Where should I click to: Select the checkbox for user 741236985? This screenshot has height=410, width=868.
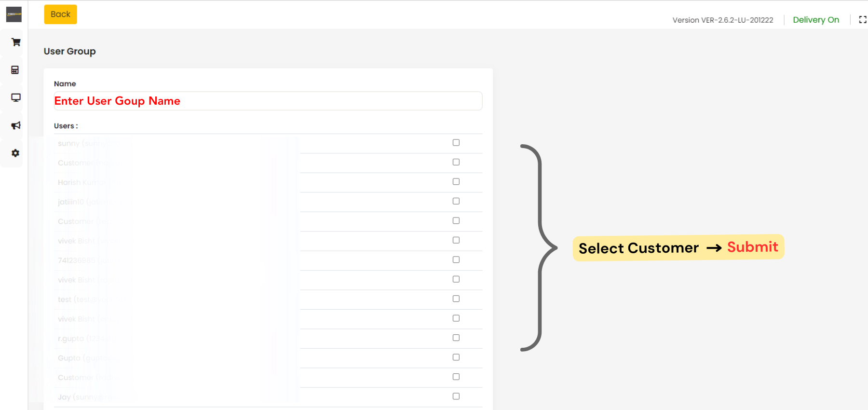[456, 260]
